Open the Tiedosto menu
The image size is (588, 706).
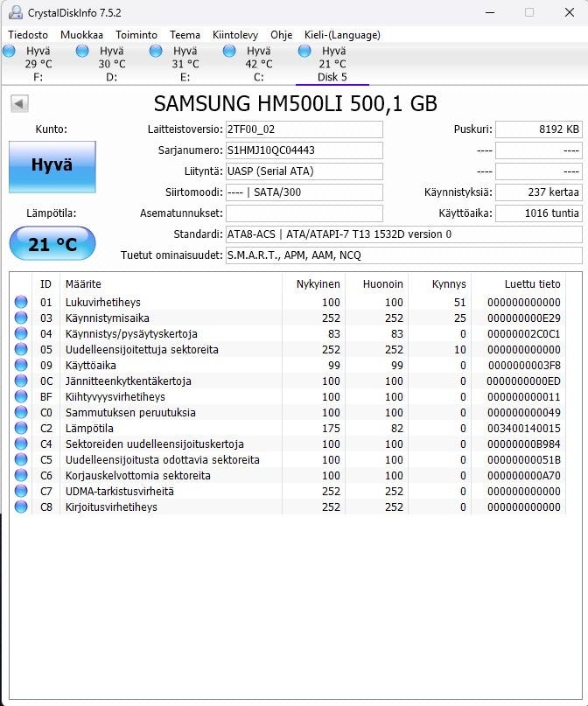(x=28, y=35)
